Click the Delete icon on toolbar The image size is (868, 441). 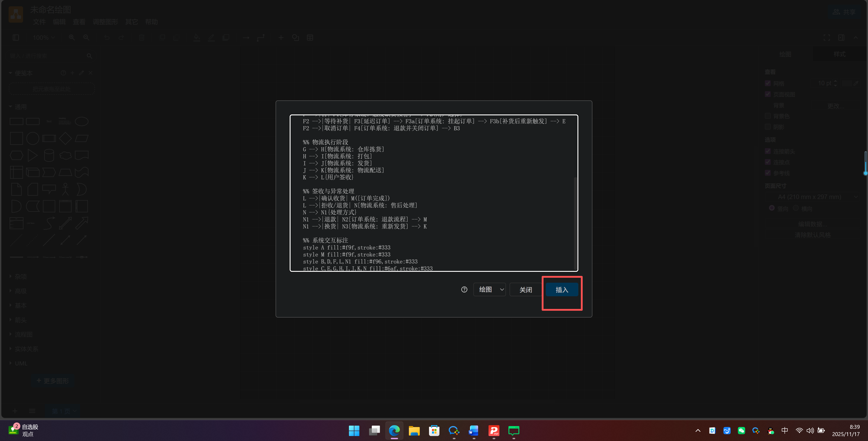pos(141,37)
